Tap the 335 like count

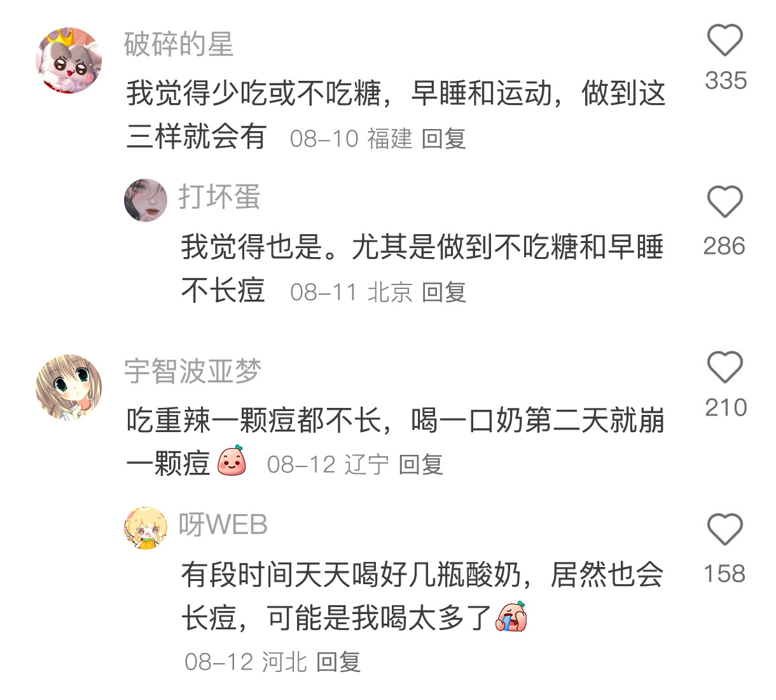point(726,81)
